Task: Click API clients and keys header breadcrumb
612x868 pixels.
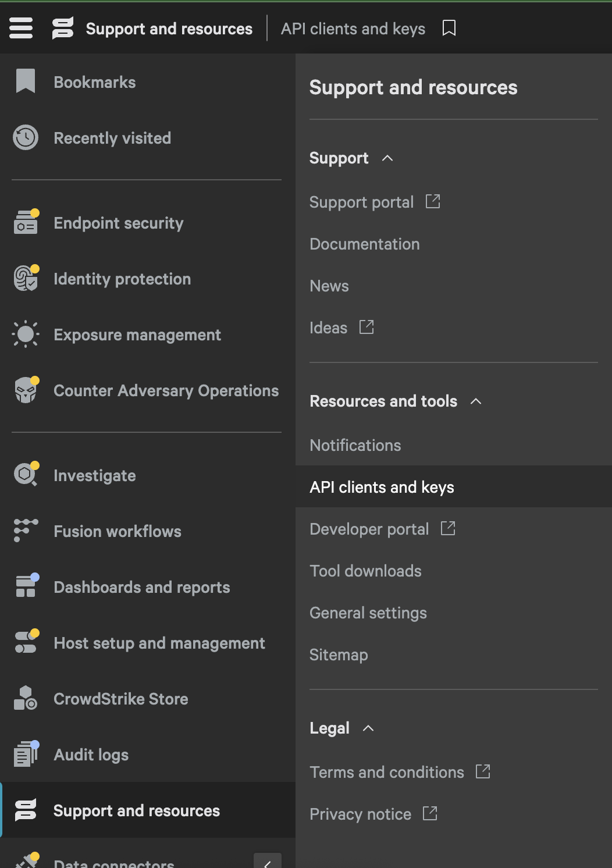Action: 353,29
